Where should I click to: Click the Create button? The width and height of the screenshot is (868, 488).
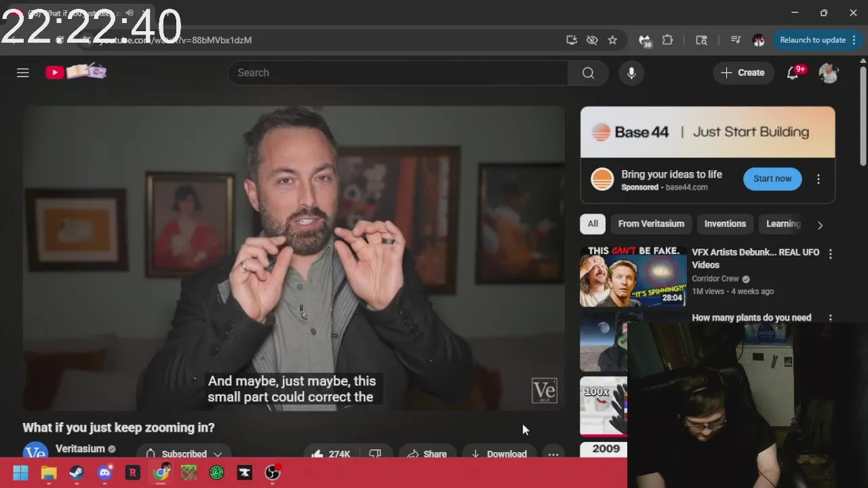pos(743,73)
